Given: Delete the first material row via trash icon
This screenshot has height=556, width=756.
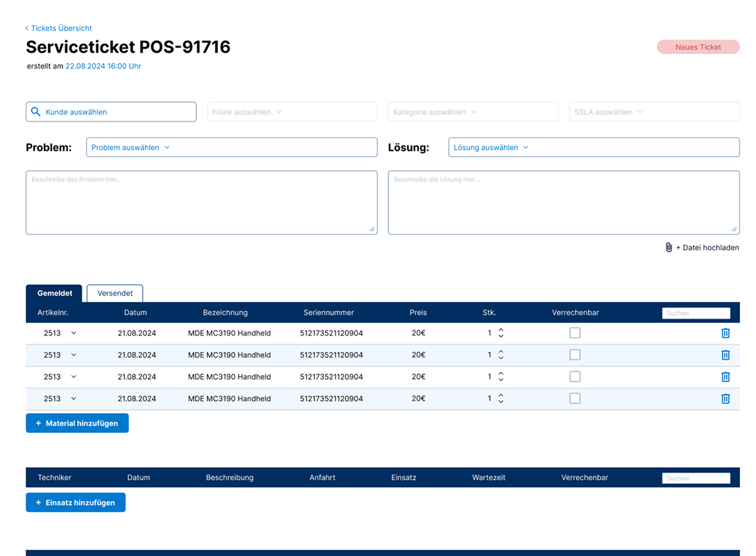Looking at the screenshot, I should pos(725,333).
